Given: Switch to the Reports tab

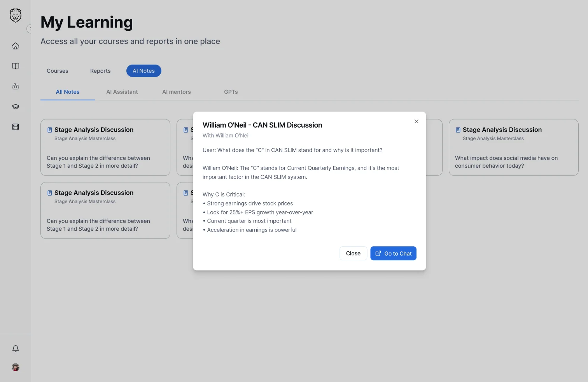Looking at the screenshot, I should pos(100,71).
